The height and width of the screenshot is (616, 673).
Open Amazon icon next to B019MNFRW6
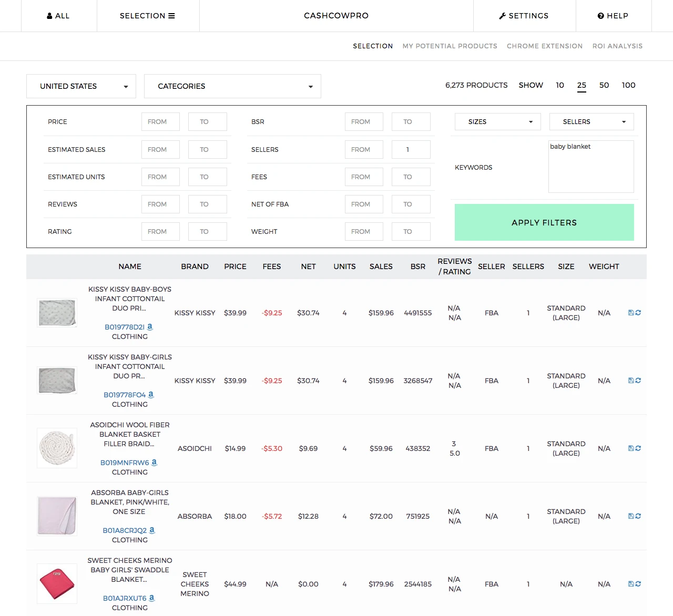click(154, 463)
